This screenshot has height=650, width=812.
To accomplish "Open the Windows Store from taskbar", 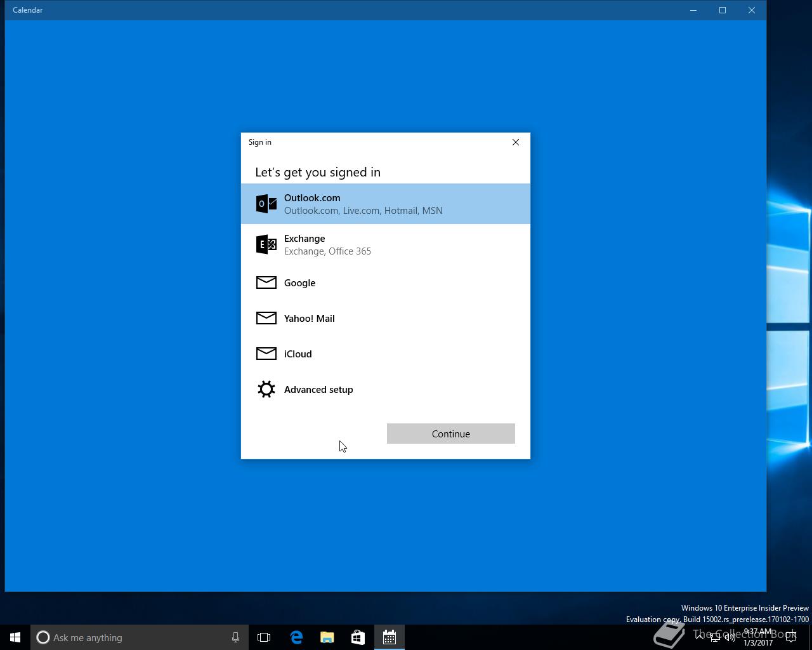I will coord(358,637).
